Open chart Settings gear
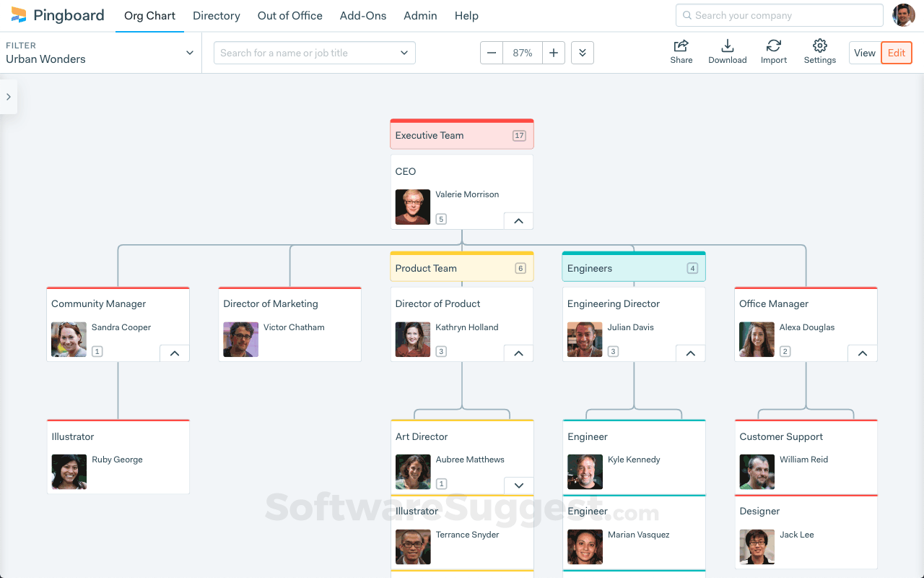 pyautogui.click(x=819, y=46)
